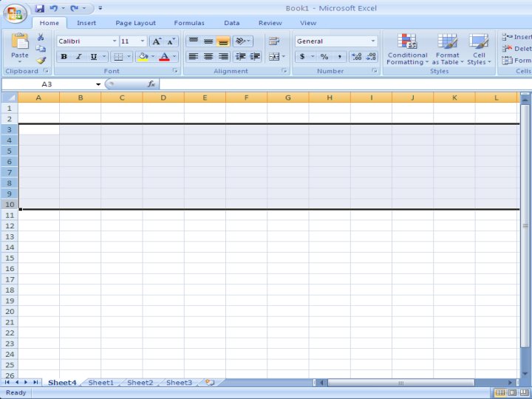Open the Formulas ribbon tab

pyautogui.click(x=189, y=23)
